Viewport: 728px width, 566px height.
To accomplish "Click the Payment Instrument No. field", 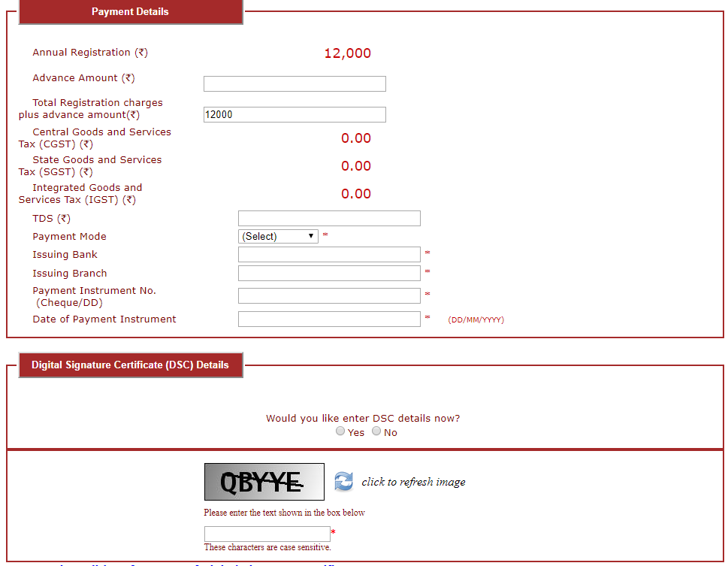I will tap(329, 296).
